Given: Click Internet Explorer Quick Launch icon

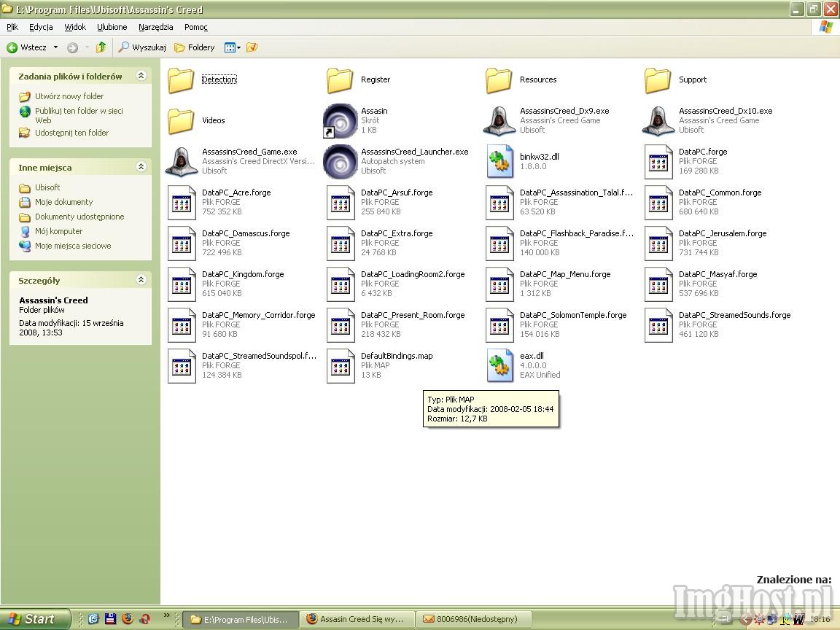Looking at the screenshot, I should pyautogui.click(x=93, y=619).
